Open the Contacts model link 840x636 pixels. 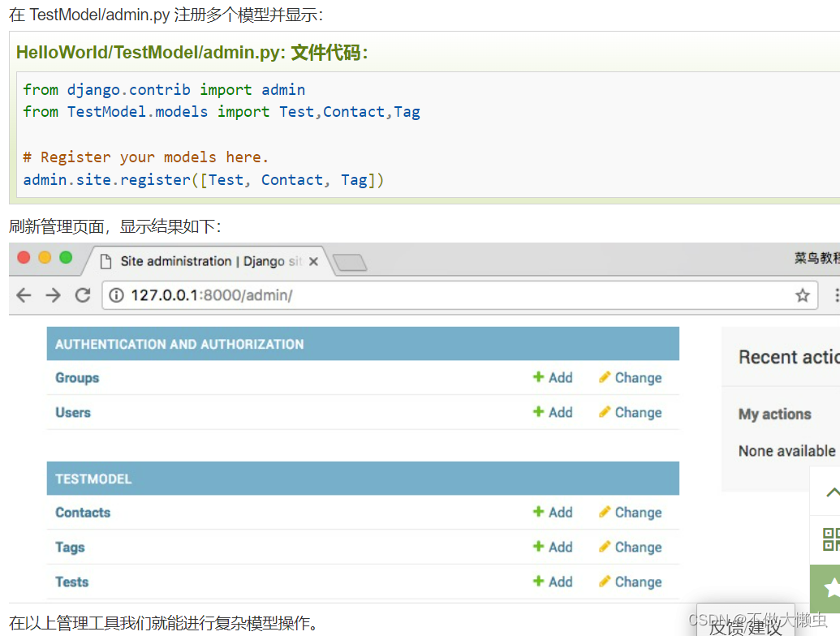tap(83, 512)
